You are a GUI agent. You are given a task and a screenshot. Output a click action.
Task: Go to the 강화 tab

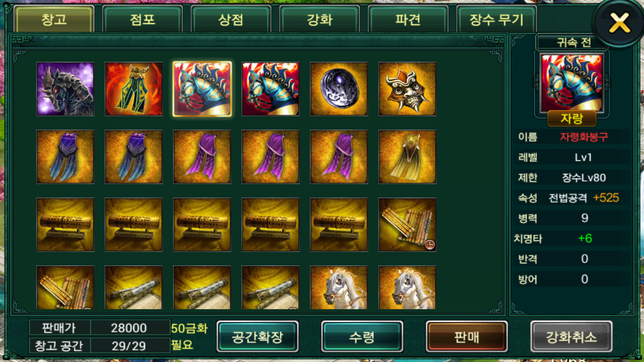pyautogui.click(x=319, y=20)
